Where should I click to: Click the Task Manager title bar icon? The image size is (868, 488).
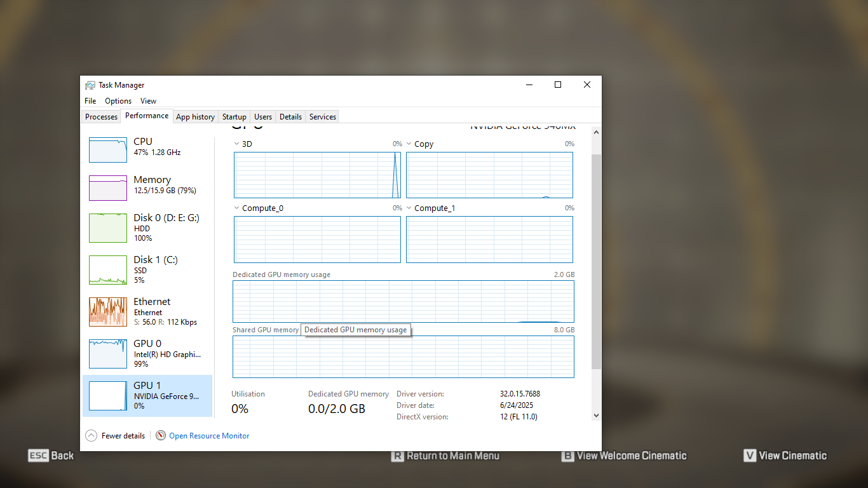[90, 85]
